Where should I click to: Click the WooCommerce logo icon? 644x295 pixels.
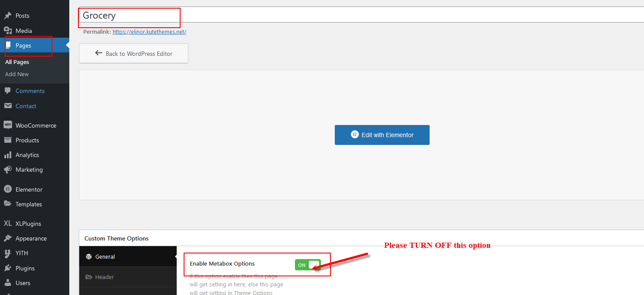(8, 125)
